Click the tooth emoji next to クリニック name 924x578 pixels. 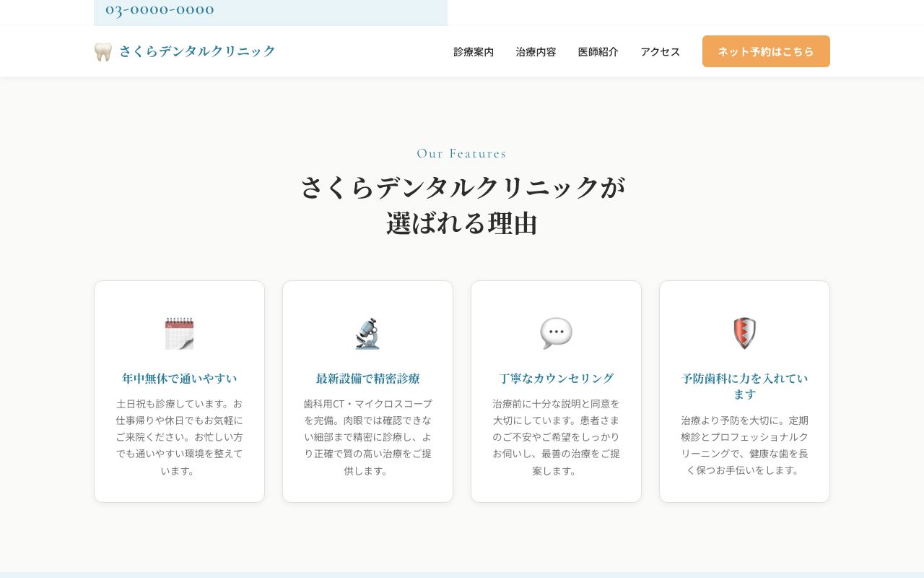click(x=103, y=51)
